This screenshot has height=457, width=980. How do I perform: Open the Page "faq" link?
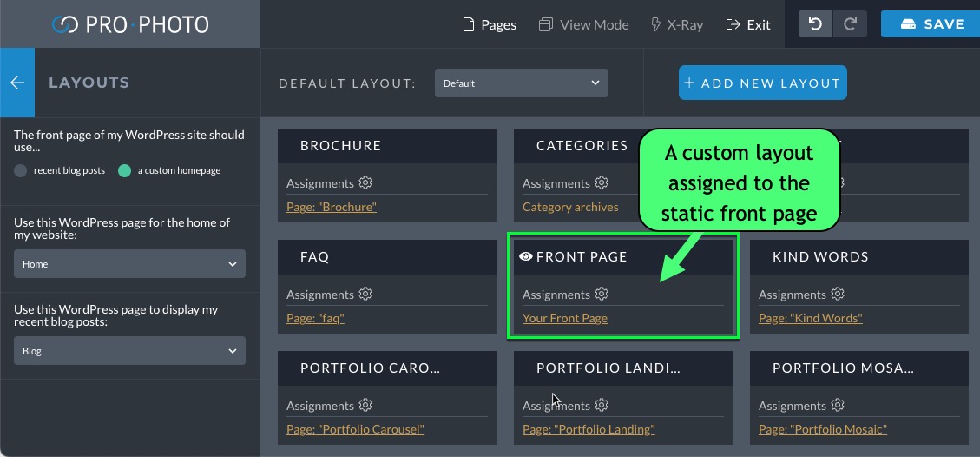pyautogui.click(x=315, y=318)
